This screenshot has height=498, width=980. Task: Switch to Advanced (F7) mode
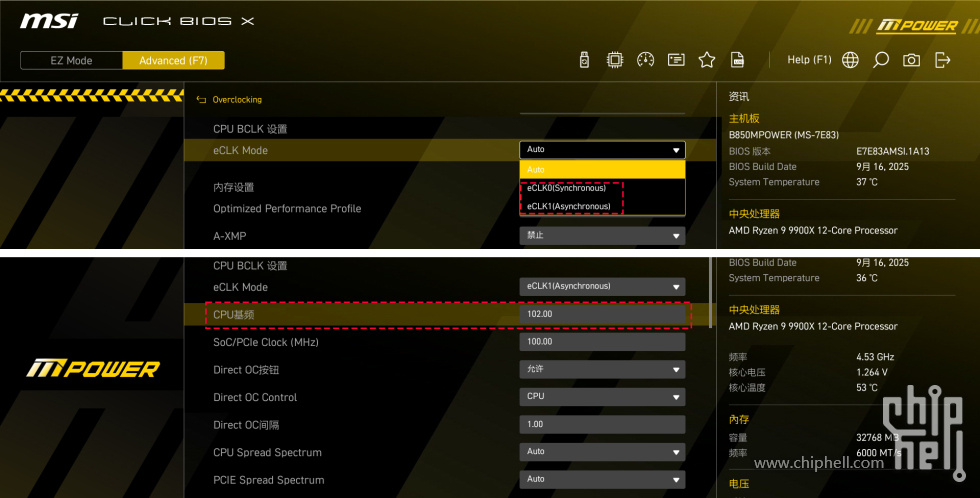click(173, 60)
